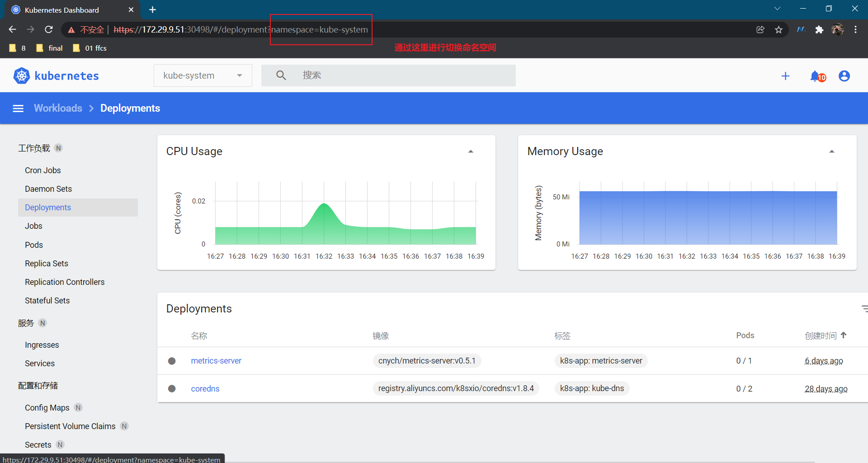Click the Kubernetes logo icon
The height and width of the screenshot is (463, 868).
[21, 76]
